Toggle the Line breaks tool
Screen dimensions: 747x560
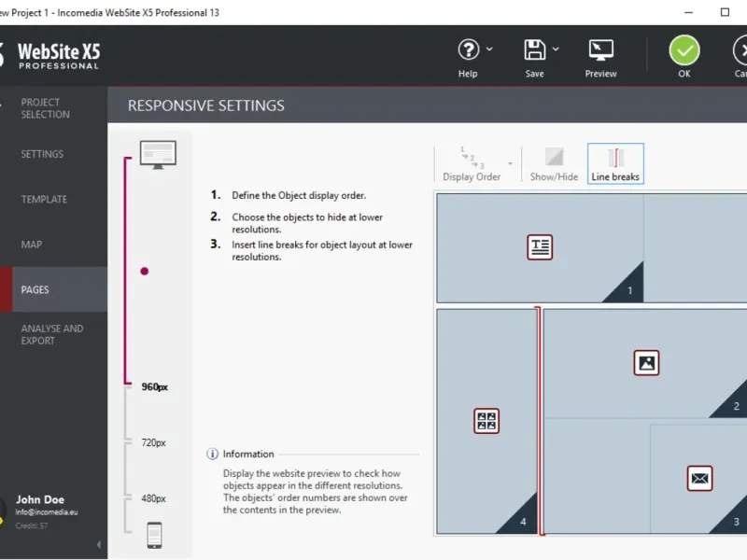[615, 163]
